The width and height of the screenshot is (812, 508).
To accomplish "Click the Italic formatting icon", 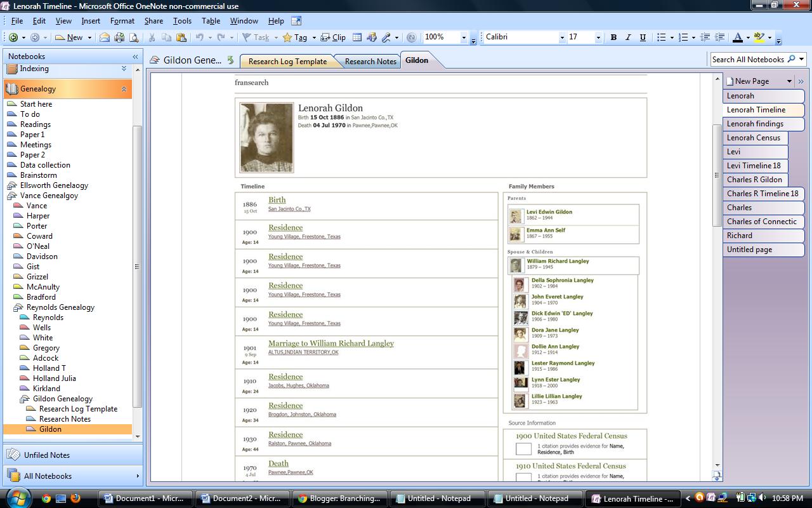I will (628, 37).
